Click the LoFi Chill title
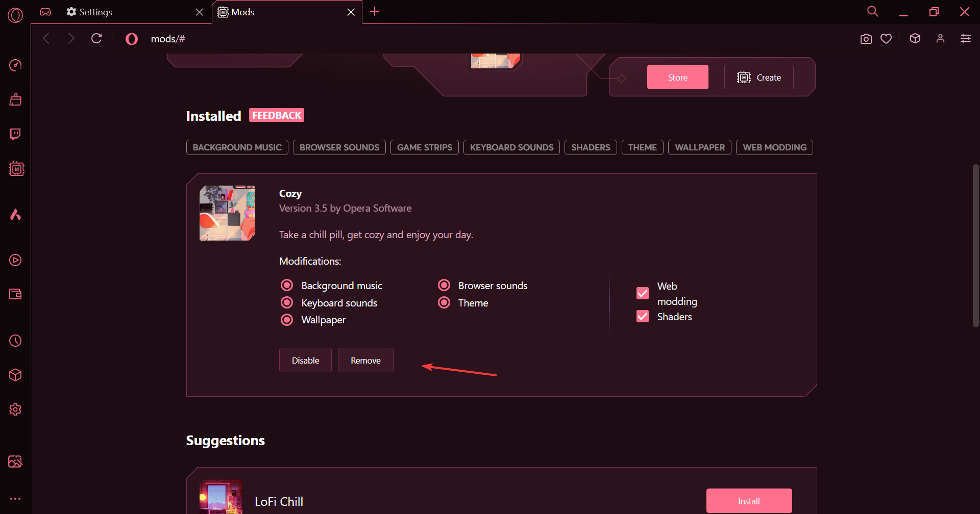The height and width of the screenshot is (514, 980). click(279, 501)
